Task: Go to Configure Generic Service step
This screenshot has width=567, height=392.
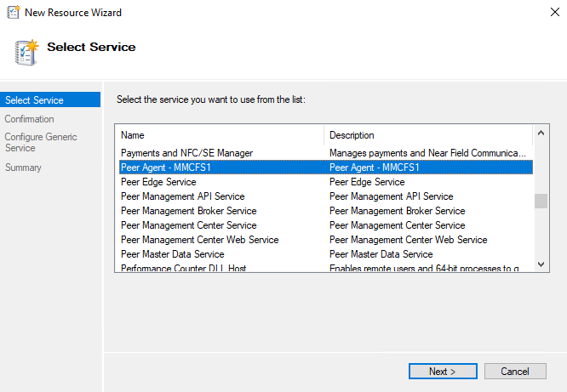Action: coord(41,142)
